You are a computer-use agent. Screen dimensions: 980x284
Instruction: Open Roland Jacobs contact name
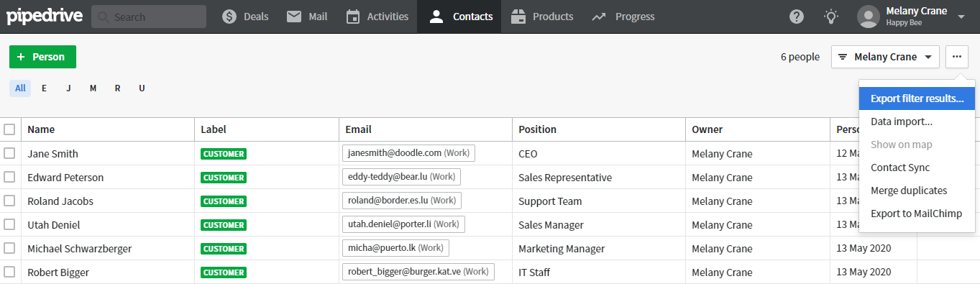(60, 201)
